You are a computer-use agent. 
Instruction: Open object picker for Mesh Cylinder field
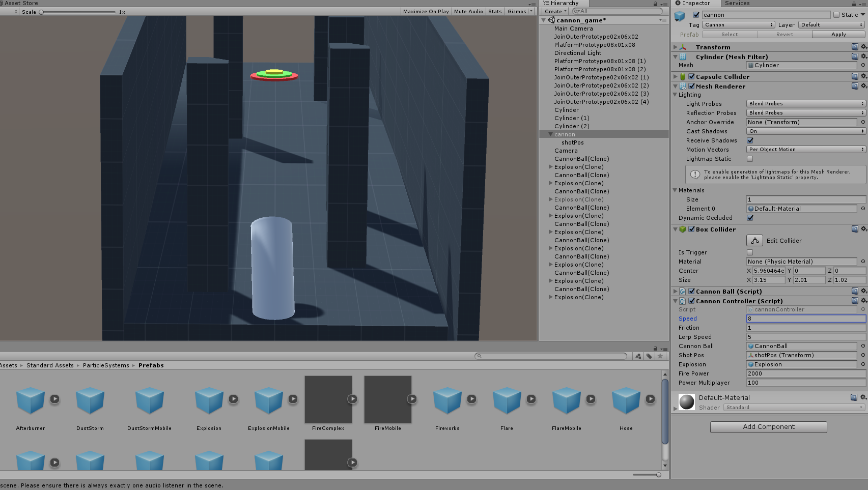coord(863,65)
